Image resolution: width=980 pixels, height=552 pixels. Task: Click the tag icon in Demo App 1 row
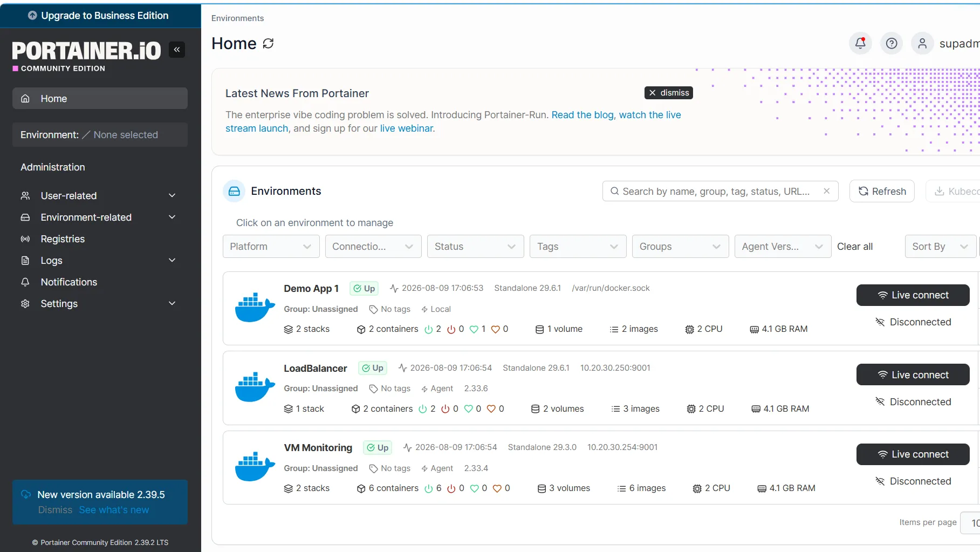373,309
